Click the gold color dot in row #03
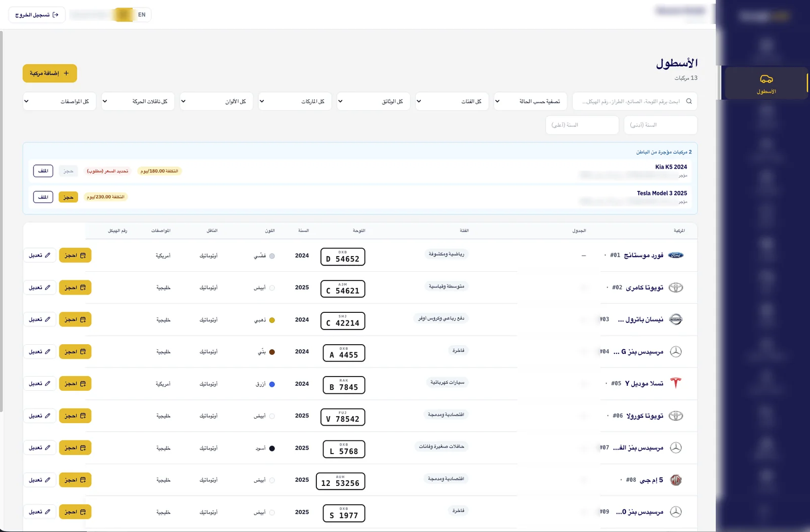The image size is (810, 532). [x=272, y=320]
